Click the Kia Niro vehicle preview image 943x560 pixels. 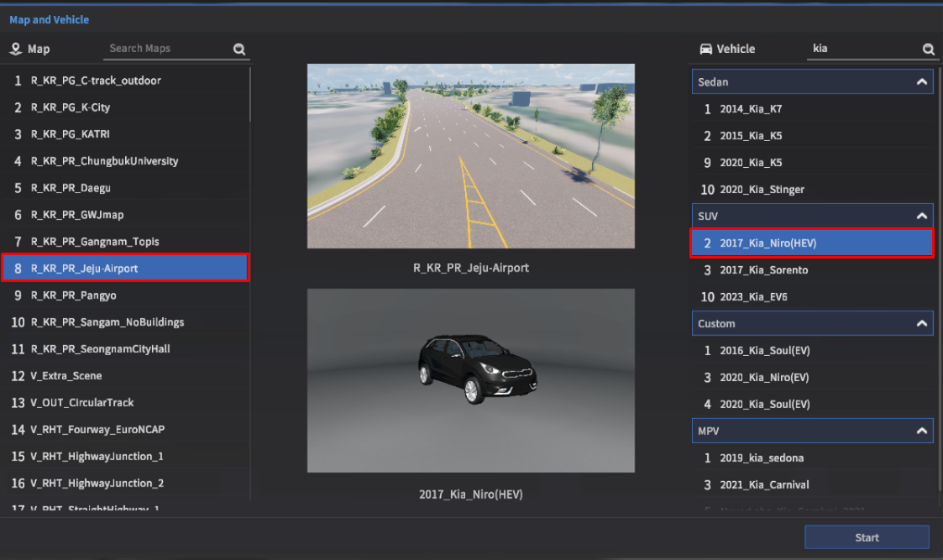[470, 380]
